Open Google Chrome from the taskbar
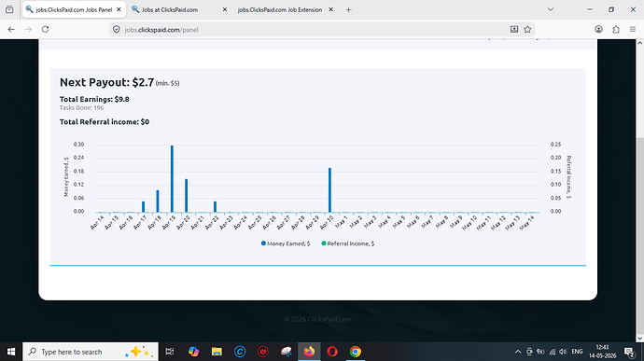 (356, 352)
